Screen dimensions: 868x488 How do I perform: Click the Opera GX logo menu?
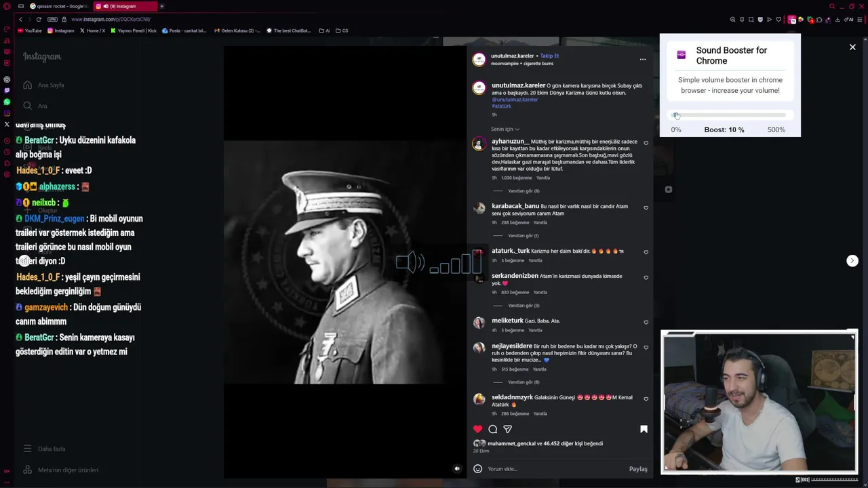tap(7, 6)
